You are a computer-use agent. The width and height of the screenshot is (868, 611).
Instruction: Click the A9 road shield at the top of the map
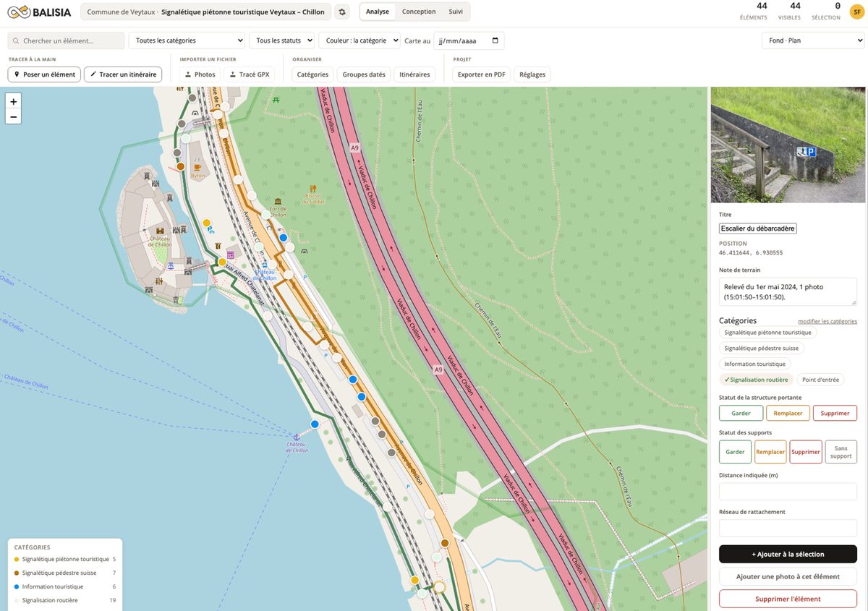(354, 148)
